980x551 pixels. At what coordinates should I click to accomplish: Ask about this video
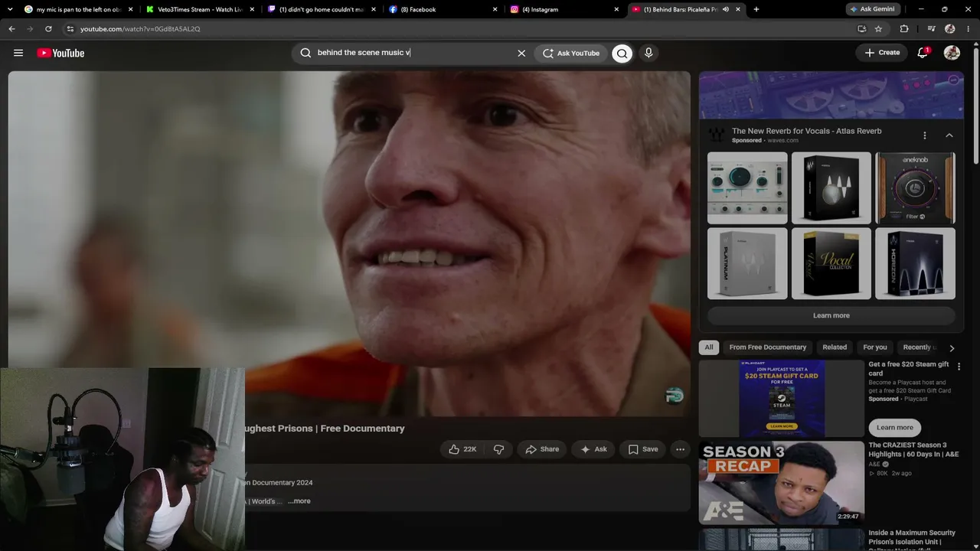tap(594, 449)
